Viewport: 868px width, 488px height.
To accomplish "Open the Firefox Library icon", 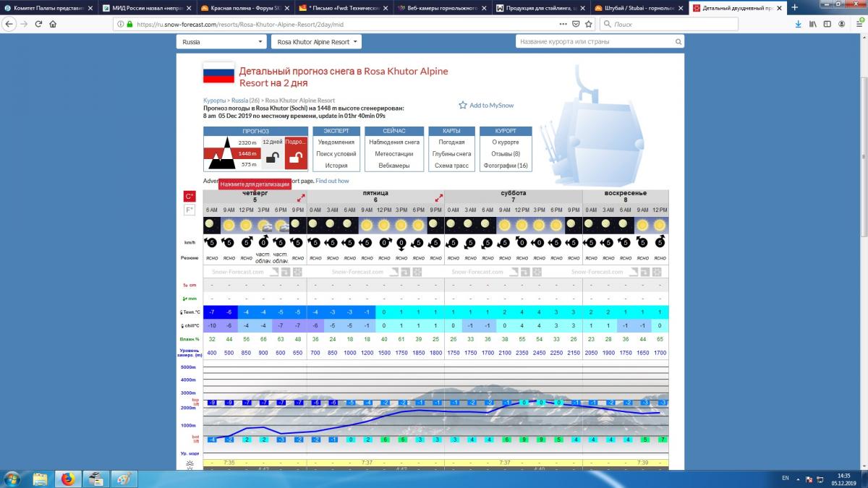I will (813, 24).
